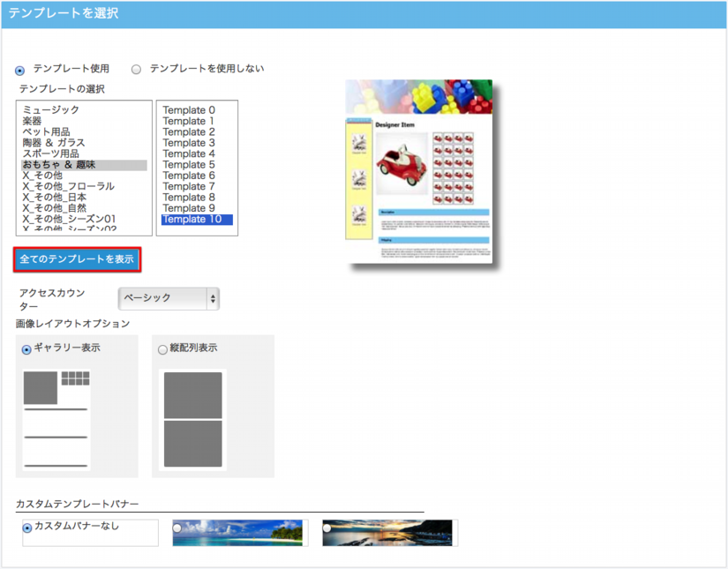
Task: Choose Template 0 from the template list
Action: pyautogui.click(x=189, y=110)
